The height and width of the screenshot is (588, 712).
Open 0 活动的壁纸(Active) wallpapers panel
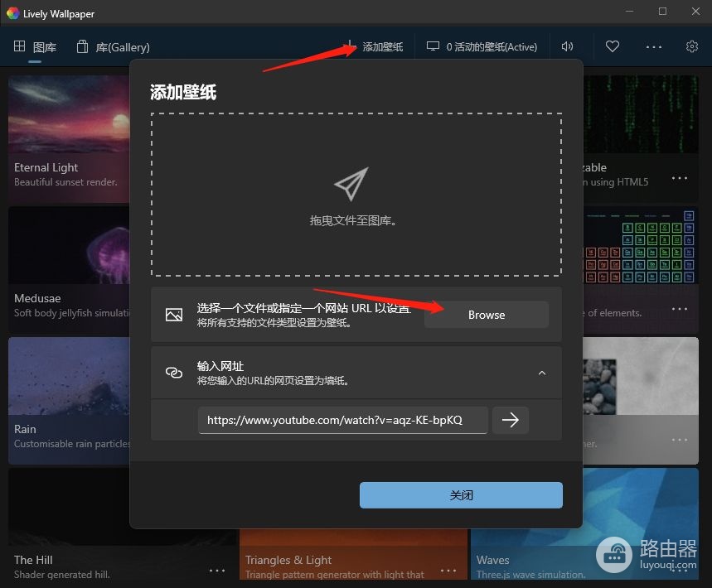tap(482, 46)
